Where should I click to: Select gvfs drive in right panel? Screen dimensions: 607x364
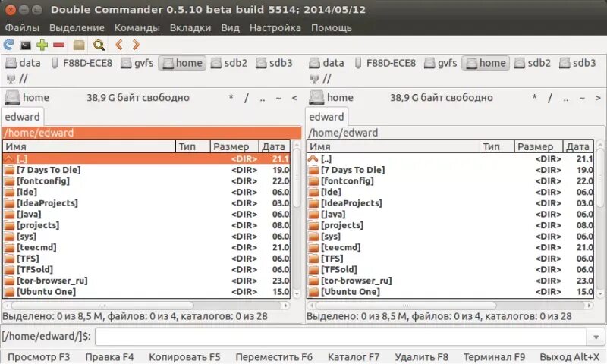tap(441, 63)
